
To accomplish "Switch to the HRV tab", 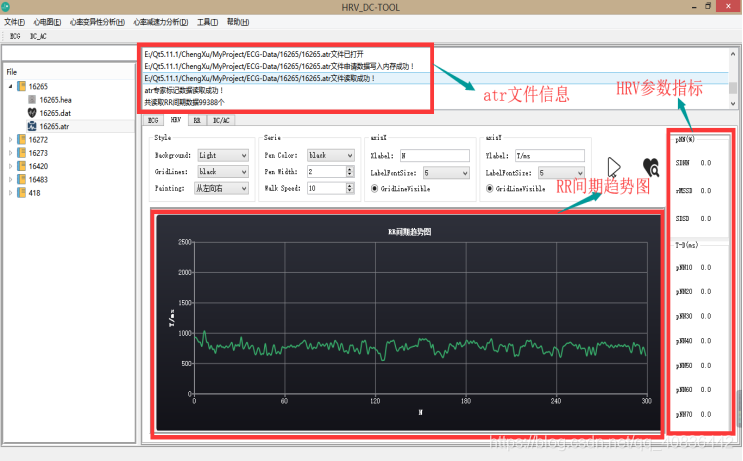I will (175, 120).
